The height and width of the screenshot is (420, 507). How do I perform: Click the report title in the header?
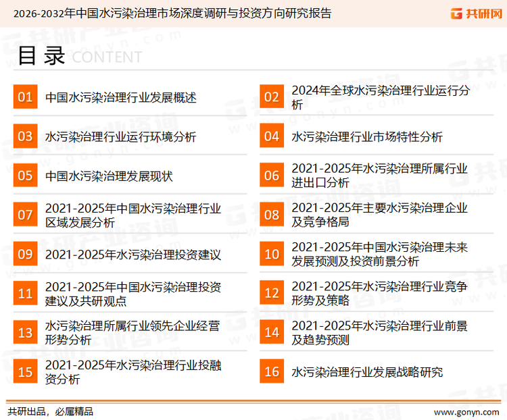coord(172,14)
